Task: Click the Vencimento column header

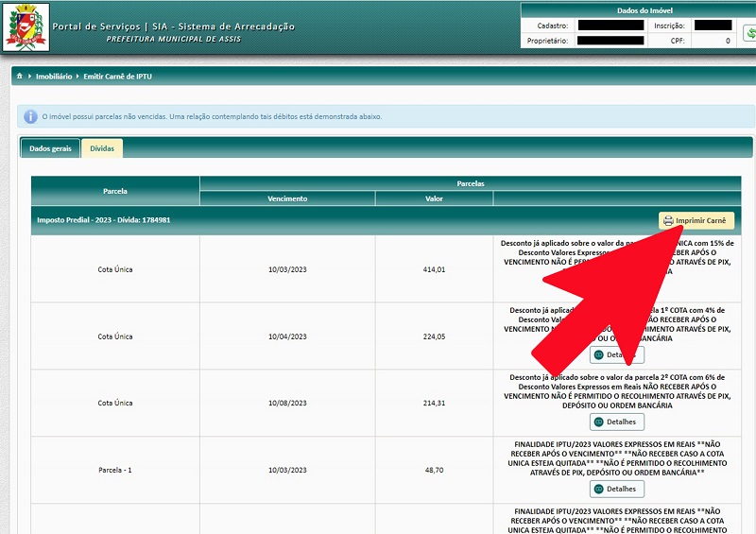Action: (287, 198)
